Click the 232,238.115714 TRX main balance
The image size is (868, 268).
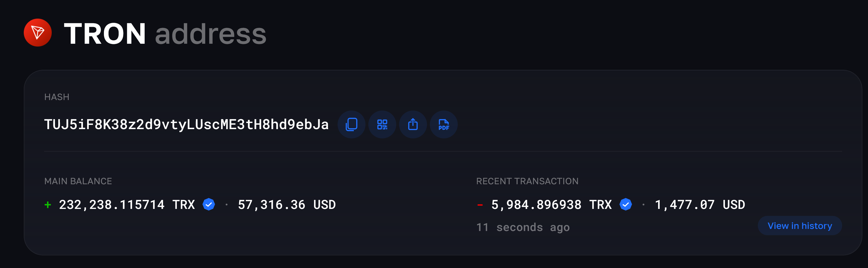pyautogui.click(x=127, y=205)
